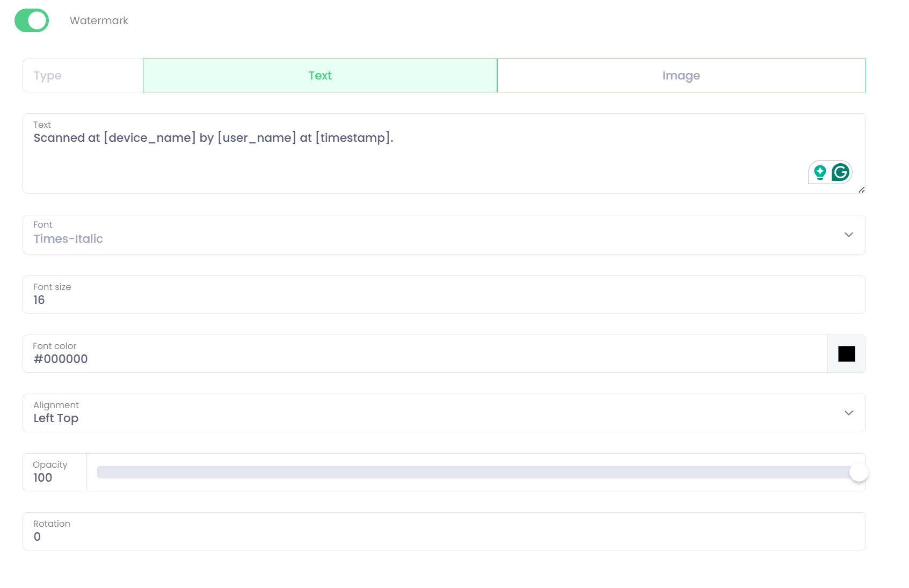
Task: Expand the Left Top alignment dropdown
Action: click(430, 418)
